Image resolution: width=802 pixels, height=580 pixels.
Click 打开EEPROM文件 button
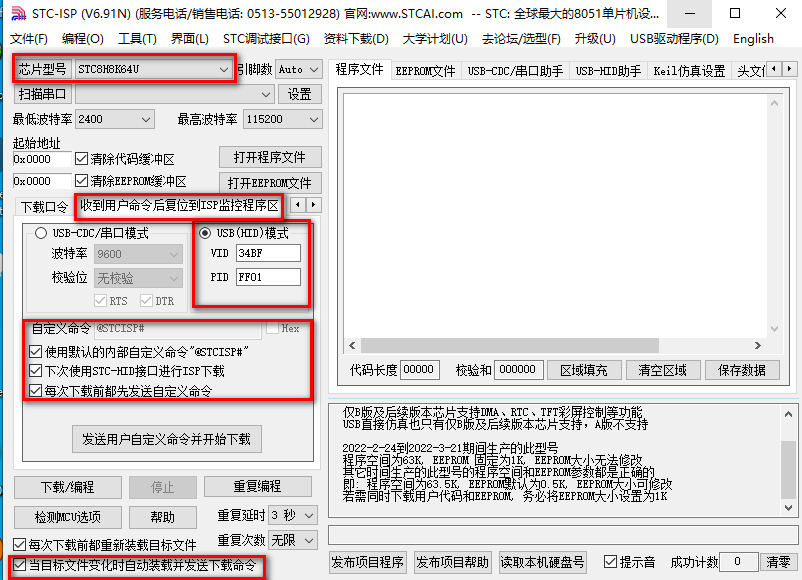point(270,183)
